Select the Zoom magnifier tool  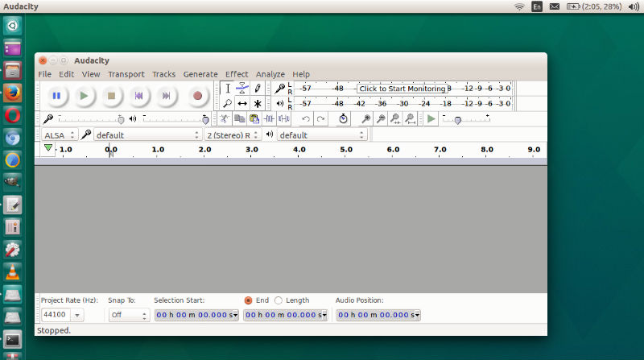click(228, 103)
